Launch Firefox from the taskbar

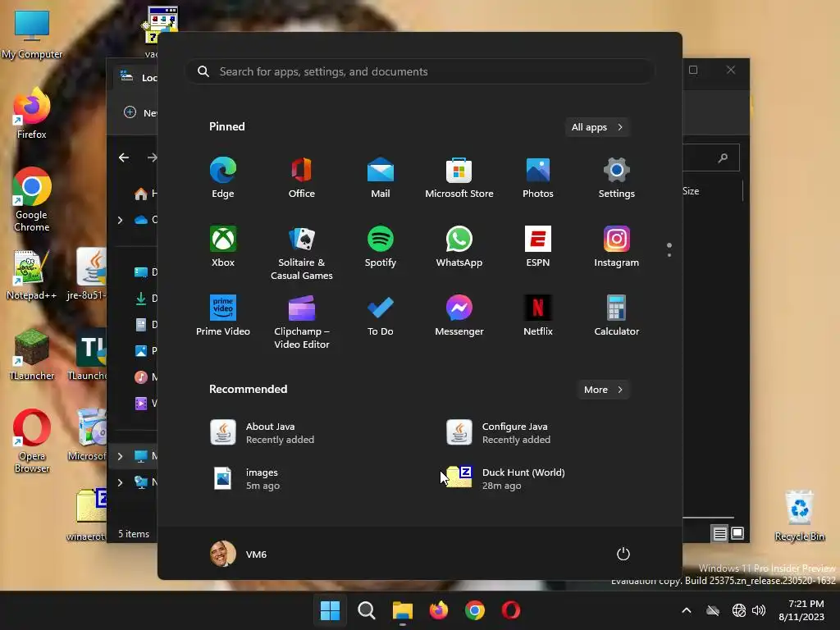pos(439,610)
